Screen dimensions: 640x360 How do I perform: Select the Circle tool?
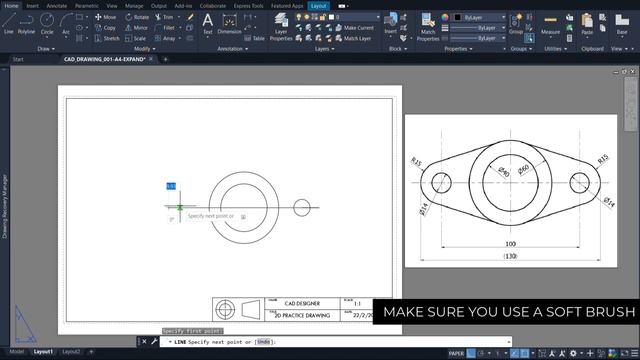(x=47, y=23)
